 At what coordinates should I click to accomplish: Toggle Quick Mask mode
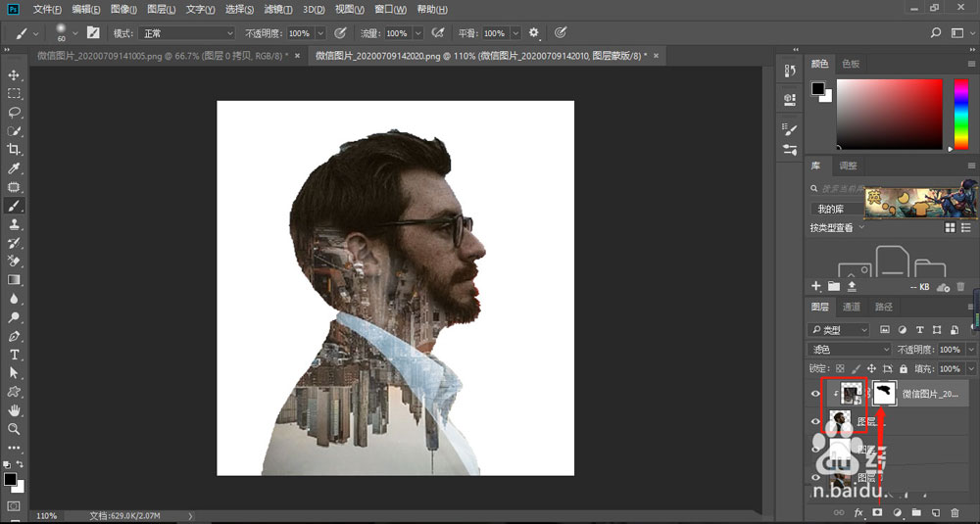14,506
